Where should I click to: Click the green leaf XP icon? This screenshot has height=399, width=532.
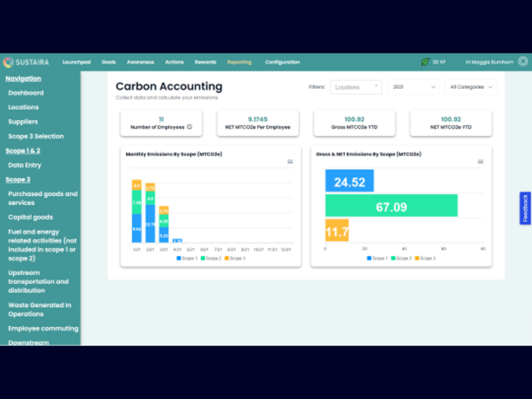[425, 62]
